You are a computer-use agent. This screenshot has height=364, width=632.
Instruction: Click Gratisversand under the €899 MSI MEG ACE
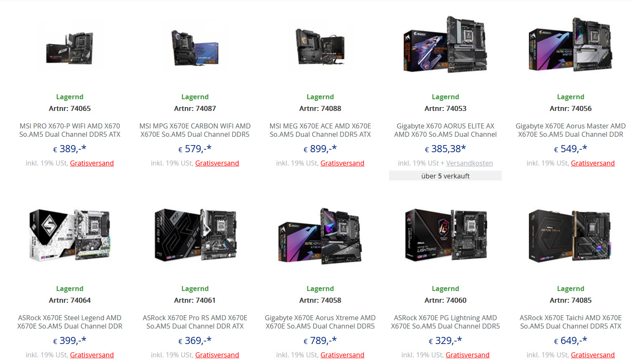click(342, 163)
